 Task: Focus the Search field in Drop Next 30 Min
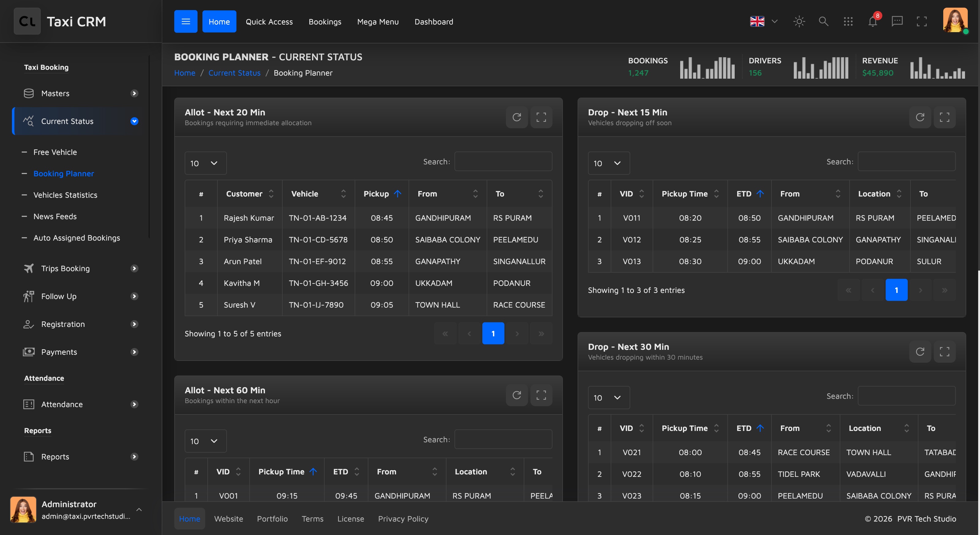(x=906, y=396)
